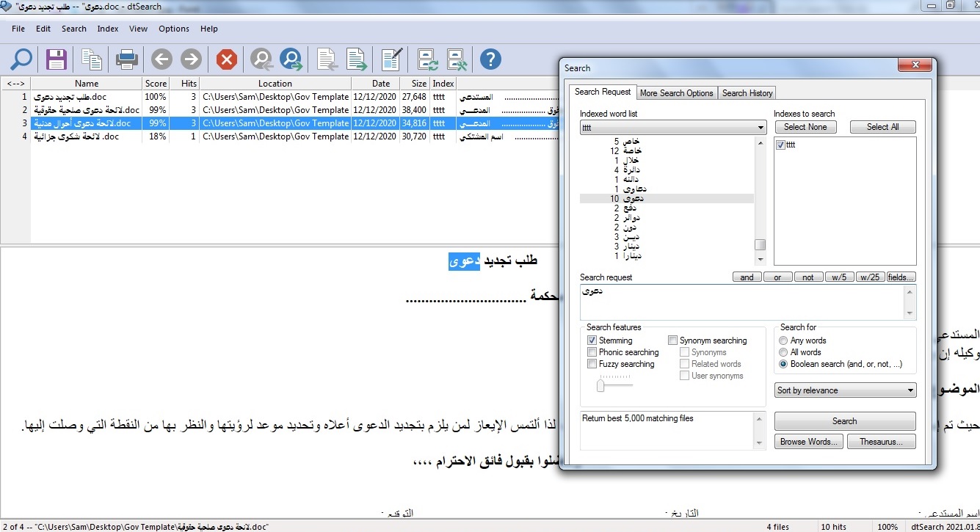This screenshot has height=532, width=980.
Task: Open the Sort by relevance dropdown
Action: [846, 390]
